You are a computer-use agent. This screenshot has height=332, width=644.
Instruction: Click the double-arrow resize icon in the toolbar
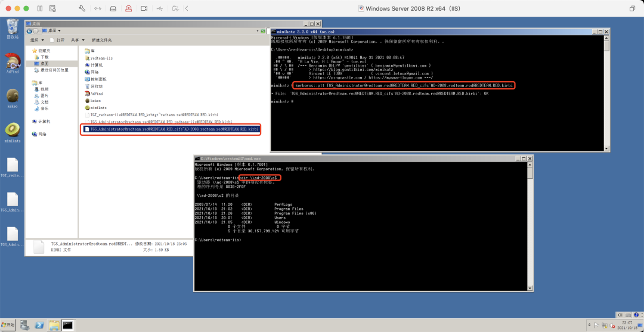97,8
